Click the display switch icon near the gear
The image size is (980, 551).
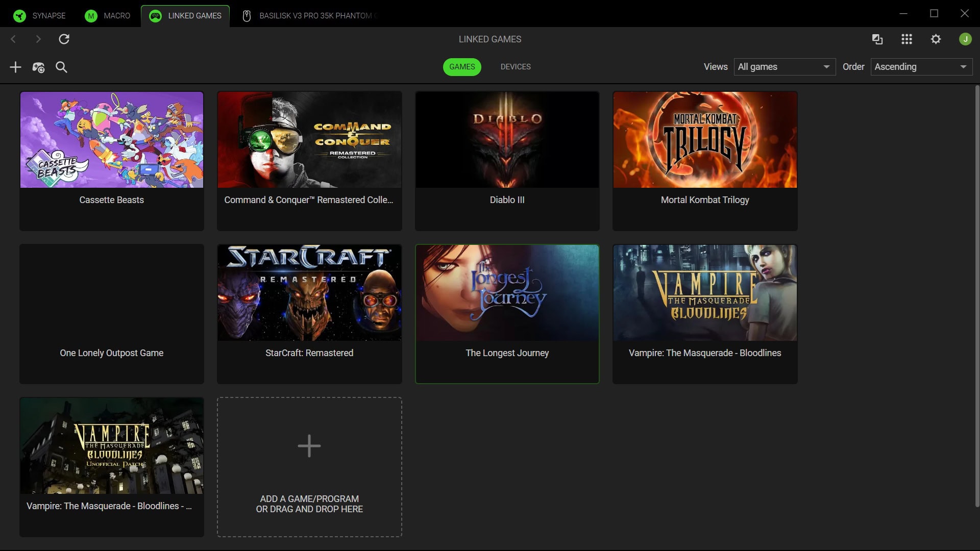pyautogui.click(x=877, y=39)
